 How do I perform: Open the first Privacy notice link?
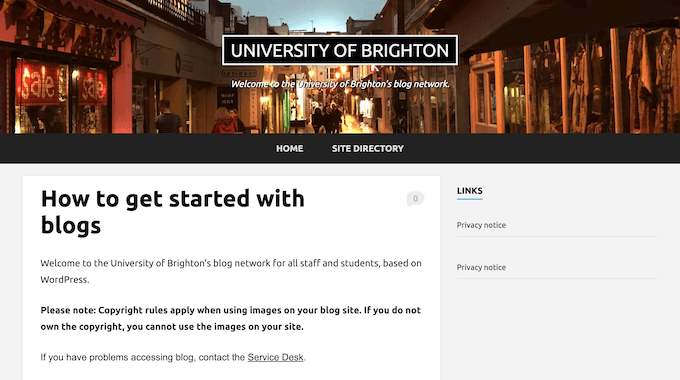(481, 225)
